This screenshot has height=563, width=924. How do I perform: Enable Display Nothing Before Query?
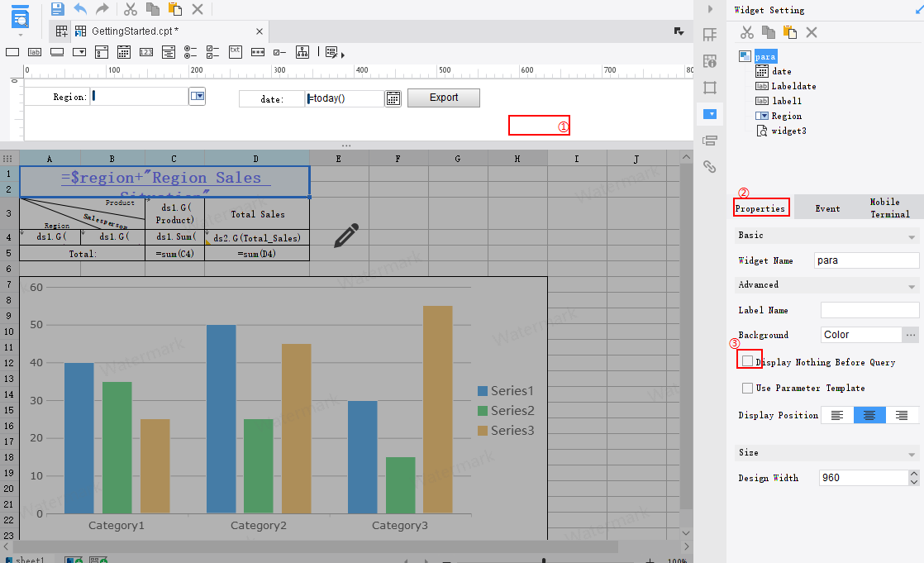coord(748,360)
